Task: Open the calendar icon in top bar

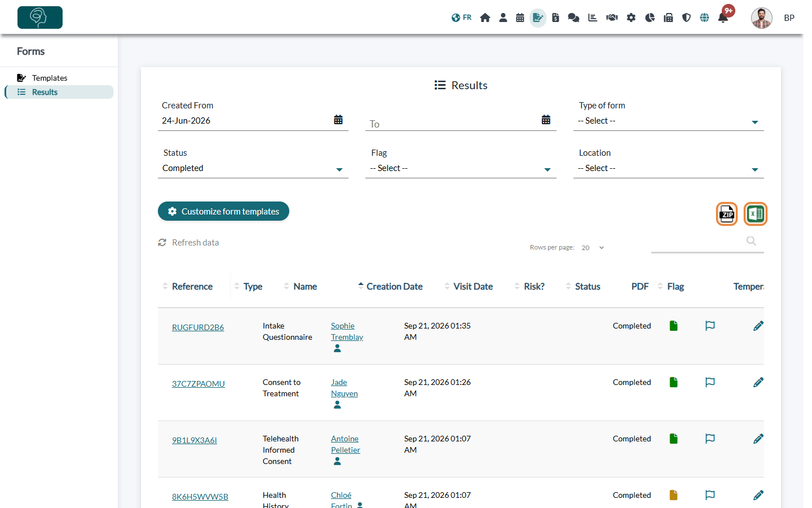Action: [x=520, y=17]
